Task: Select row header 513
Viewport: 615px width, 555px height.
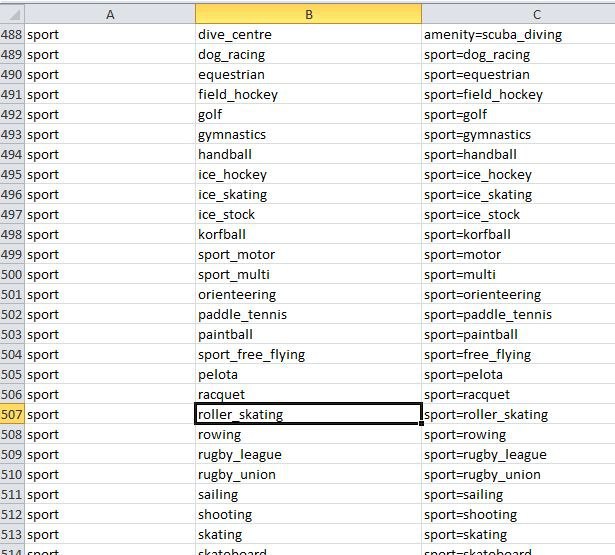Action: 12,534
